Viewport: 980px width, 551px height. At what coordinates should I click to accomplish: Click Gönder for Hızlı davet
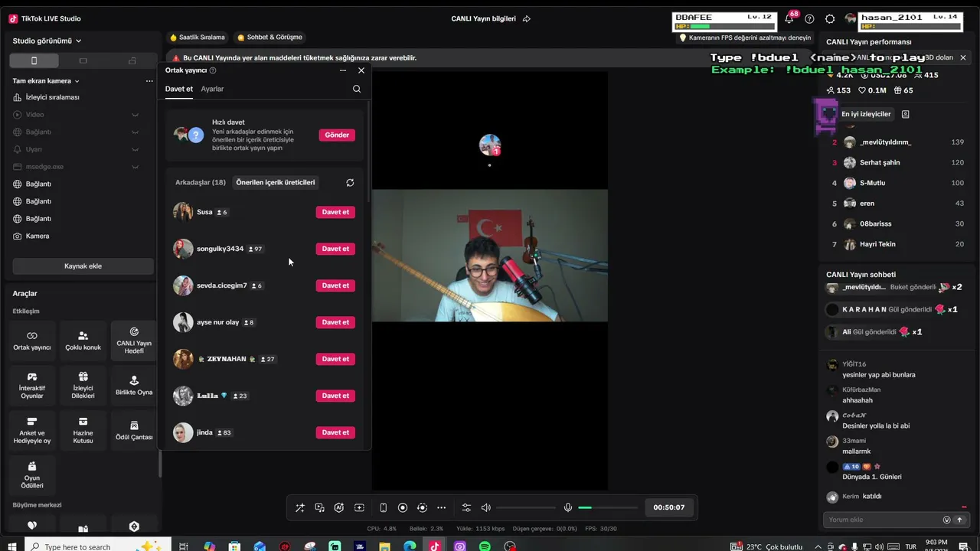pos(337,135)
